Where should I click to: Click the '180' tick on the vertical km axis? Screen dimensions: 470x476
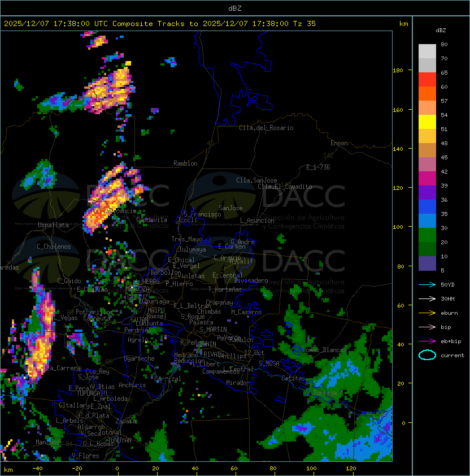tap(398, 71)
